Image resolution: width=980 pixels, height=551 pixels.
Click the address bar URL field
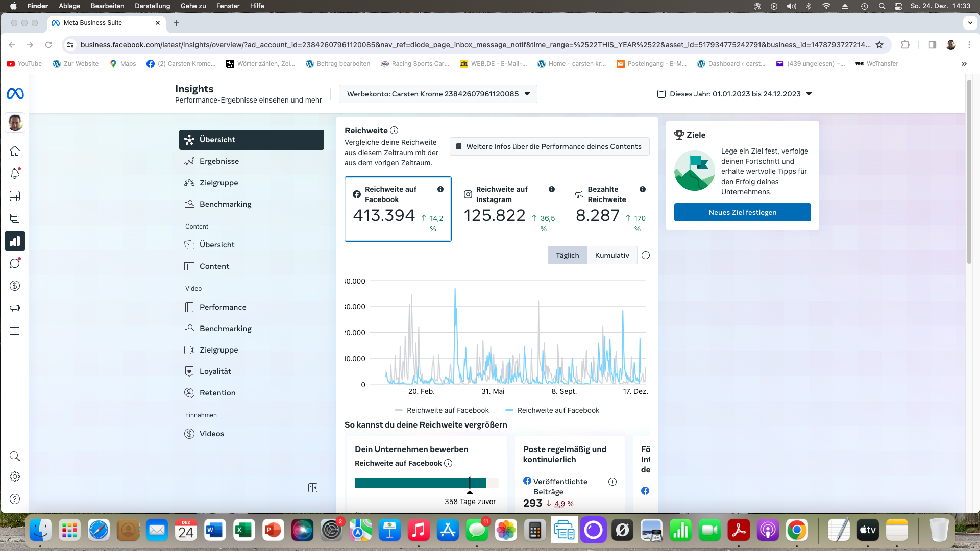point(475,45)
